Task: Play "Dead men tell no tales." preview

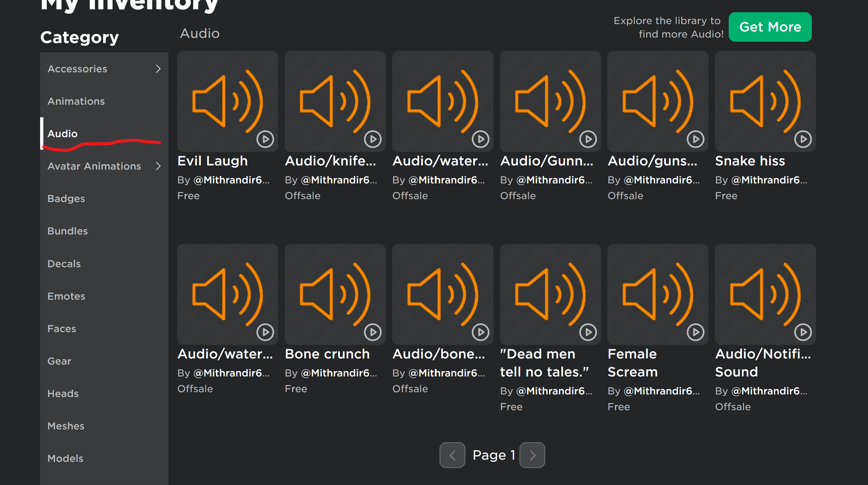Action: 588,332
